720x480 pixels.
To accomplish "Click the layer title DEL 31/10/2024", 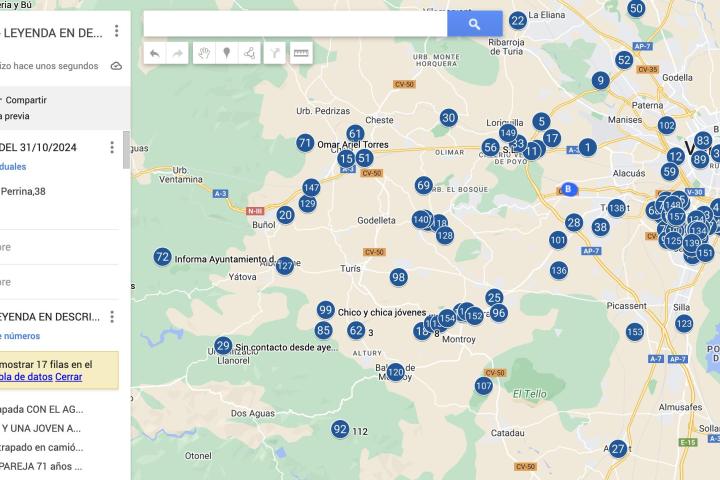I will (x=39, y=147).
